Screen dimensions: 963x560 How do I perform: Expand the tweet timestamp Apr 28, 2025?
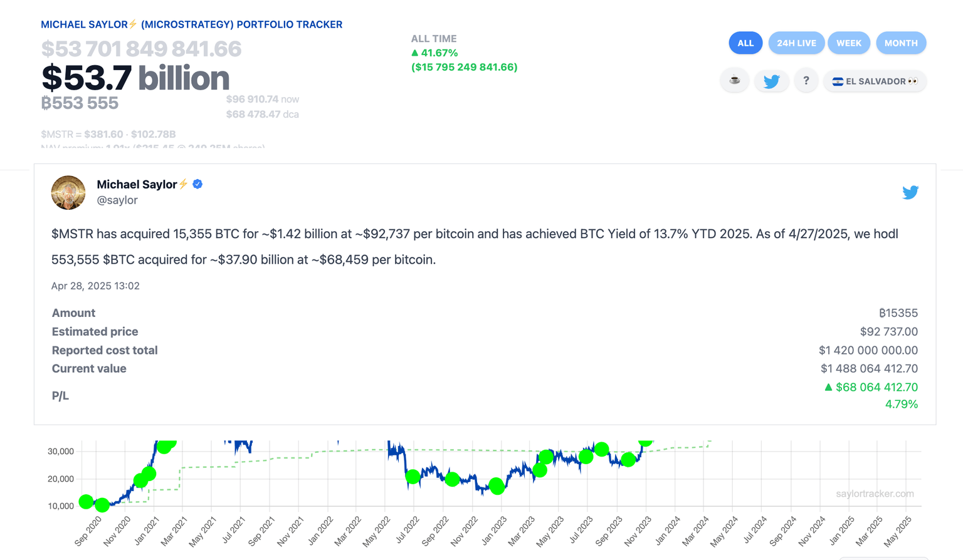point(95,286)
